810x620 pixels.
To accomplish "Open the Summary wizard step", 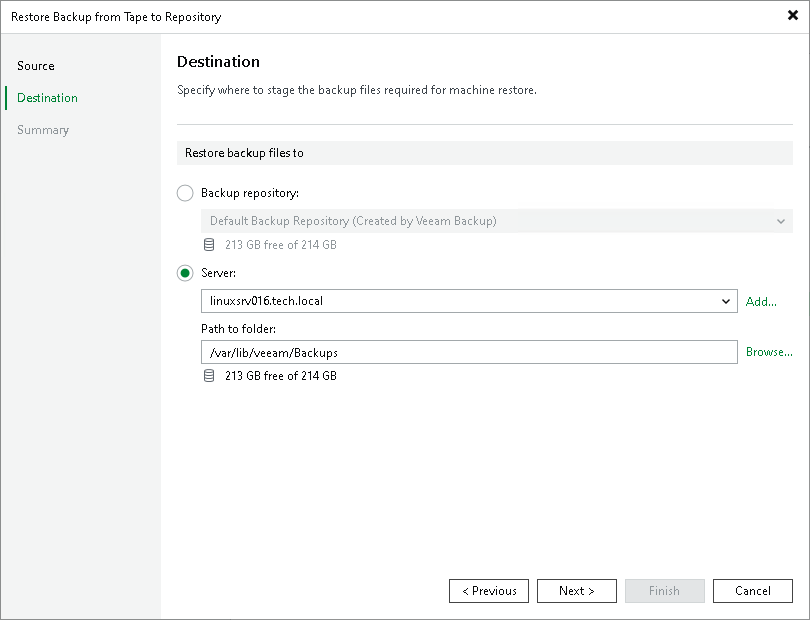I will click(43, 130).
